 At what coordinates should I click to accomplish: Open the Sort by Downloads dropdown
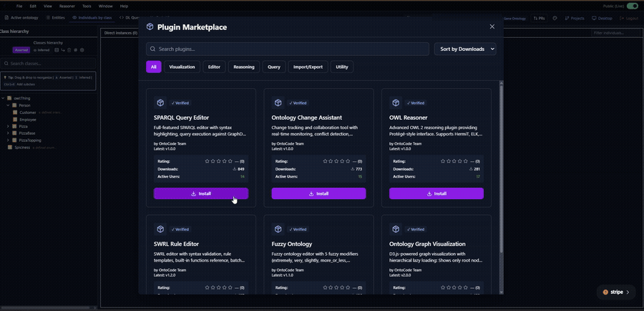[x=465, y=49]
